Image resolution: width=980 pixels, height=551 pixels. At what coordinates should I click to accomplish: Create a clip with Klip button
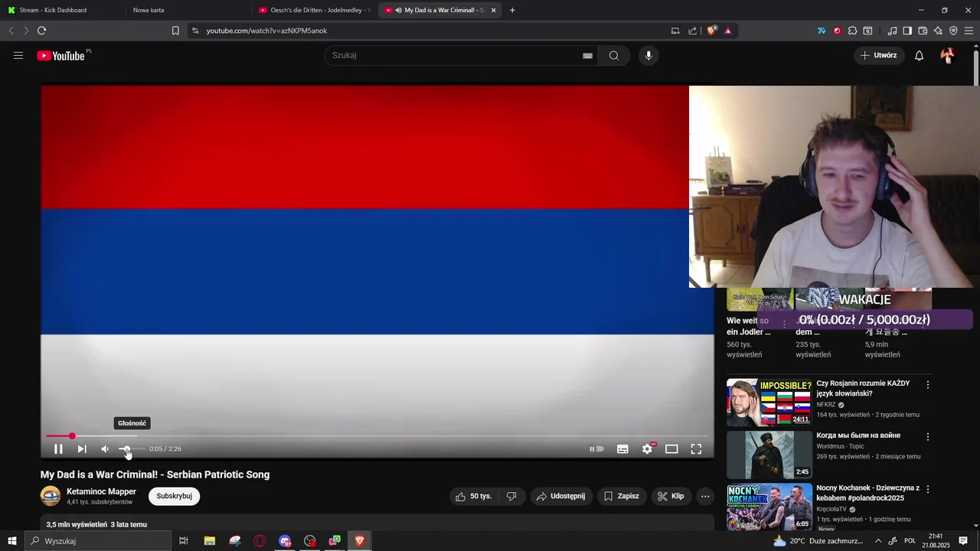(671, 496)
